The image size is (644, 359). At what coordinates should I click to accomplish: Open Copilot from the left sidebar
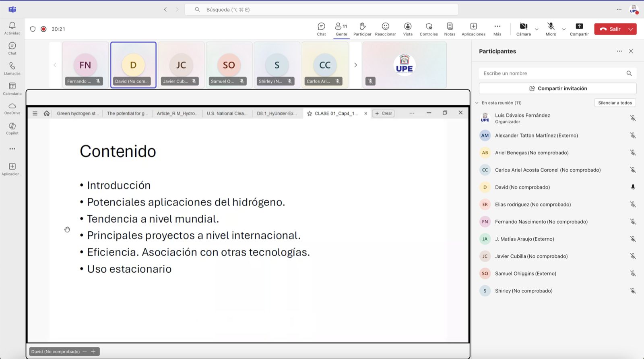[12, 128]
